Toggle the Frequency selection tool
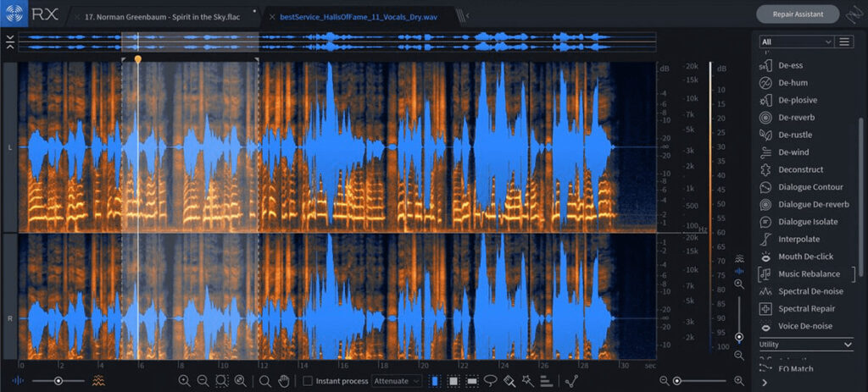Viewport: 868px width, 392px height. tap(472, 381)
